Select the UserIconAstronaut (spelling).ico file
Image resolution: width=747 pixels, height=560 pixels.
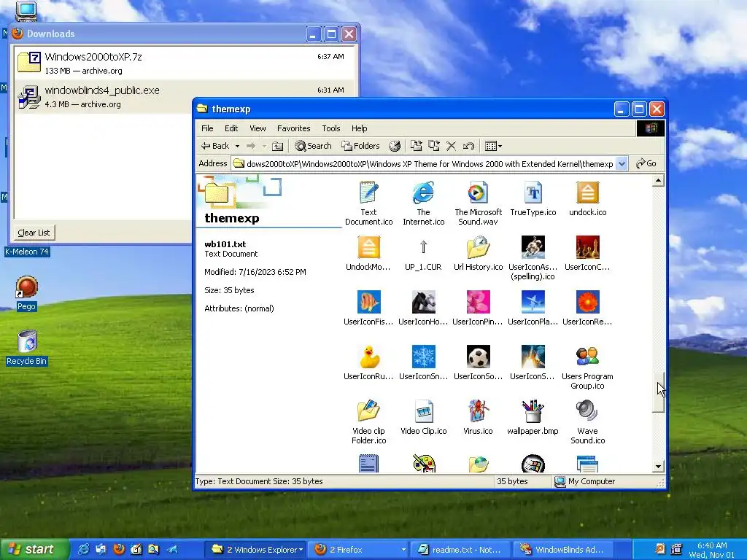coord(533,257)
